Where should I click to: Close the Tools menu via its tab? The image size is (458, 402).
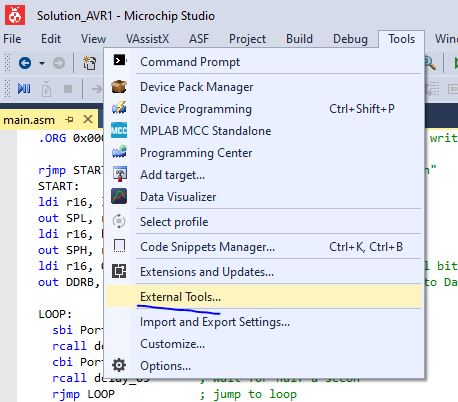[x=401, y=39]
